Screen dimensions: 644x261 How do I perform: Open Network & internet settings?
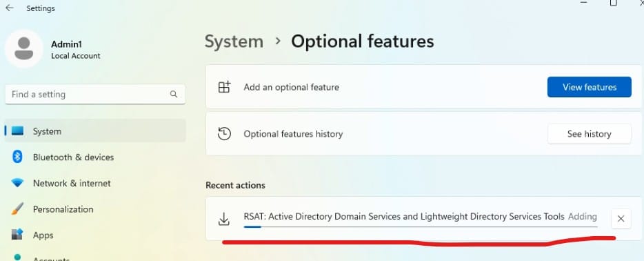(x=72, y=183)
